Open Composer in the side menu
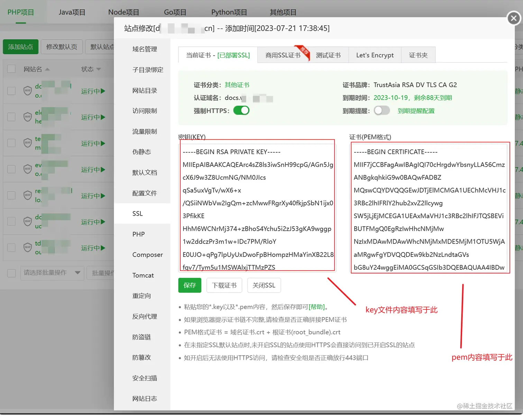523x420 pixels. point(147,255)
